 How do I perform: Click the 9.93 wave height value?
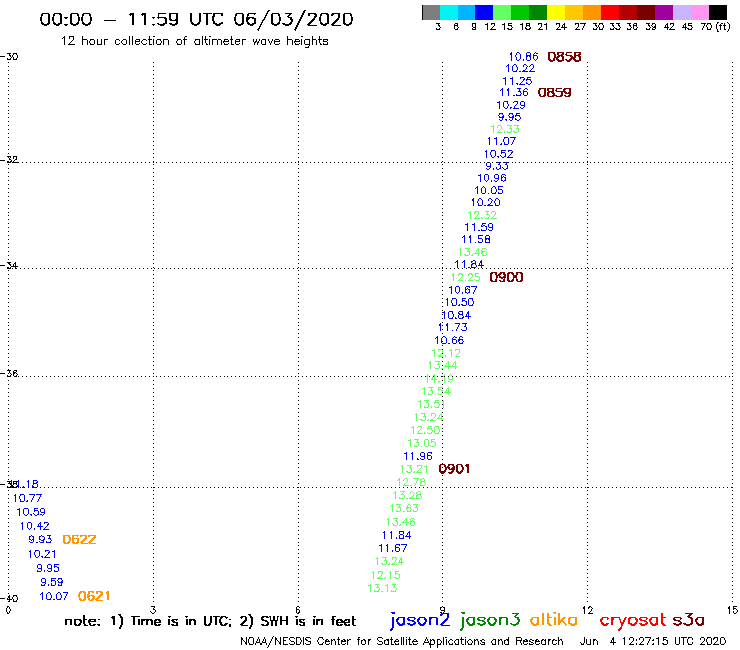pos(41,539)
